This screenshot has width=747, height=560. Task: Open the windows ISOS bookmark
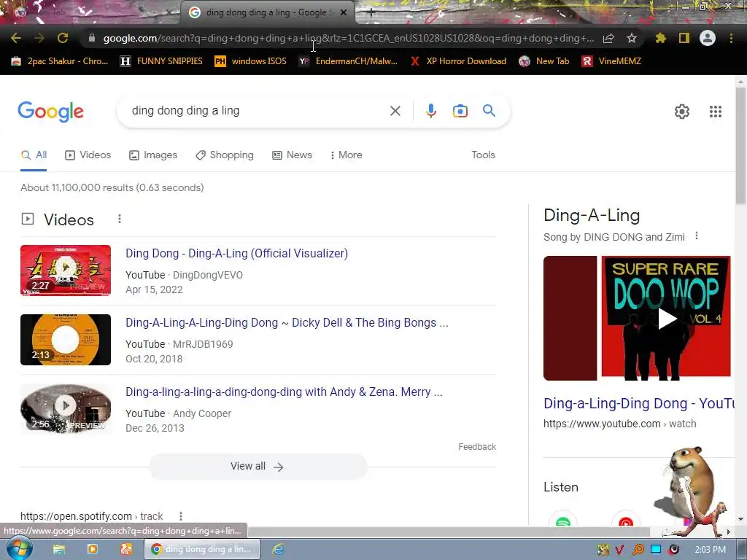click(251, 61)
